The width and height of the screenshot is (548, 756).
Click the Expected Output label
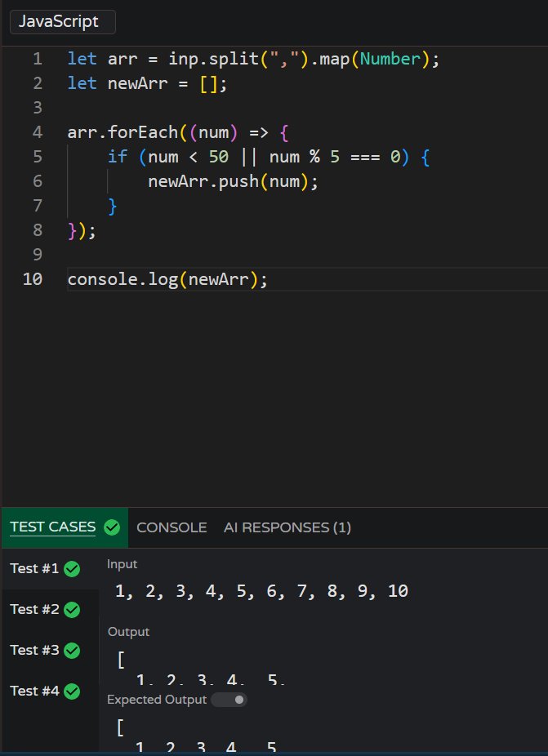[157, 700]
